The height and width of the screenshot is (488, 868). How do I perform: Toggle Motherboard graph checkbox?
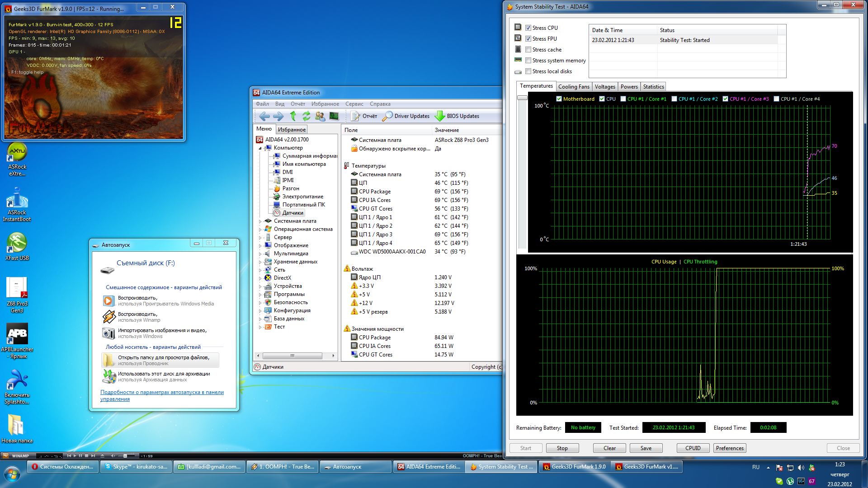(x=559, y=99)
